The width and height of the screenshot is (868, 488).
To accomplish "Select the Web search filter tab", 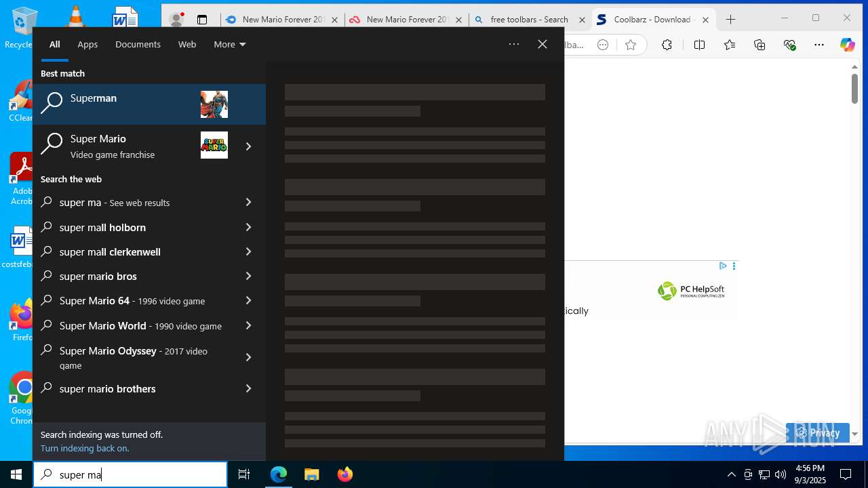I will click(187, 44).
